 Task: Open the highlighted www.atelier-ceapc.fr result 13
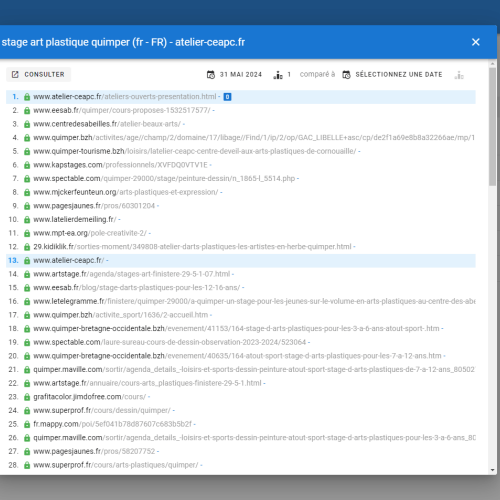(68, 260)
